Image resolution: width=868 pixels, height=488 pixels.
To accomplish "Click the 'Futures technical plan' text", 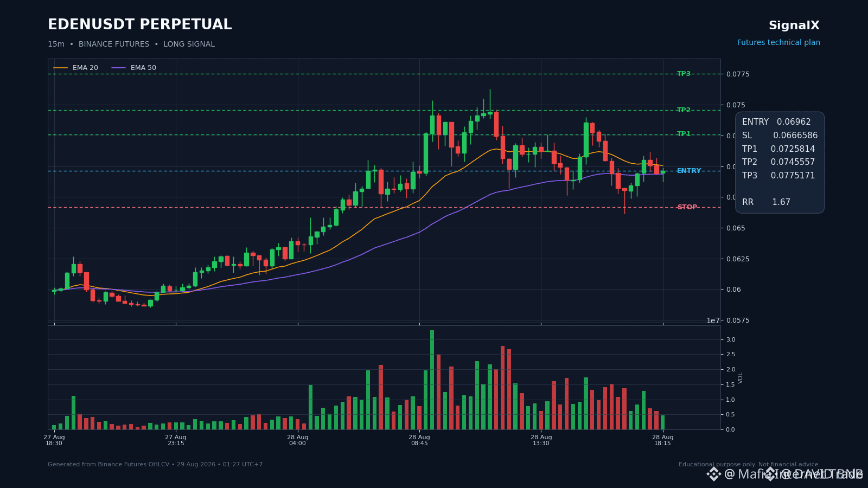I will click(778, 43).
